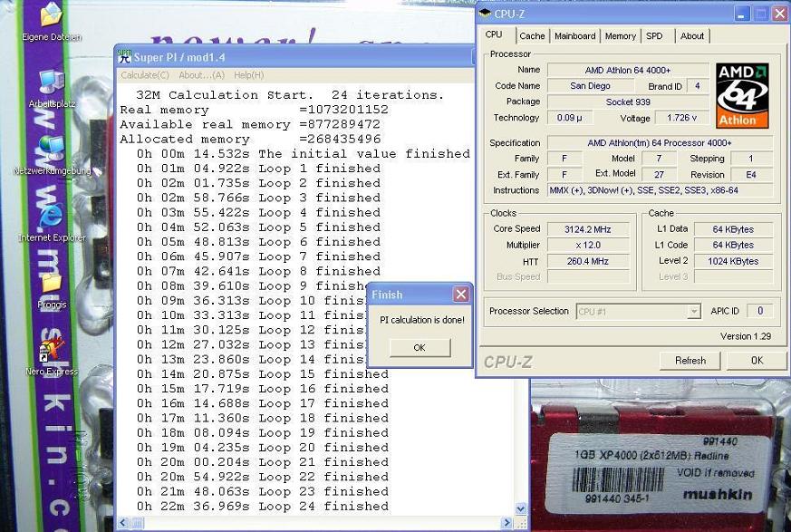Viewport: 791px width, 532px height.
Task: Close the CPU-Z window
Action: (x=780, y=14)
